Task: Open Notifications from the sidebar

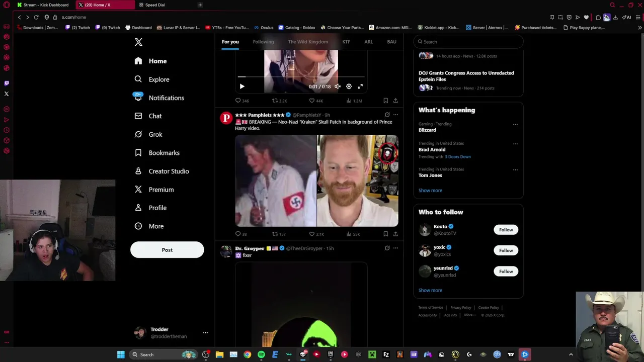Action: coord(159,98)
